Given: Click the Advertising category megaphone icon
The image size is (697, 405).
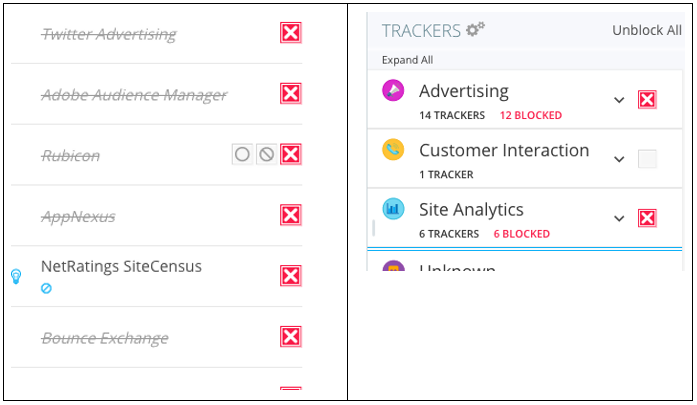Looking at the screenshot, I should click(393, 90).
